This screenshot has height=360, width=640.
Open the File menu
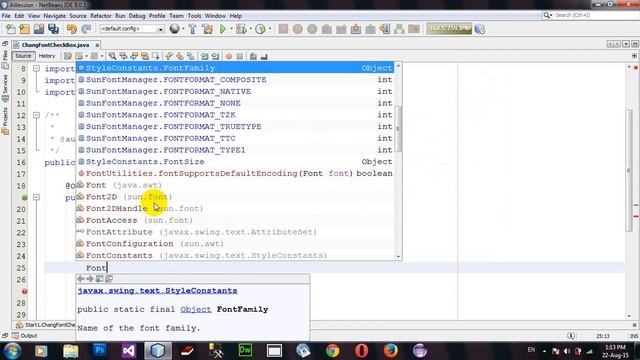pos(6,16)
